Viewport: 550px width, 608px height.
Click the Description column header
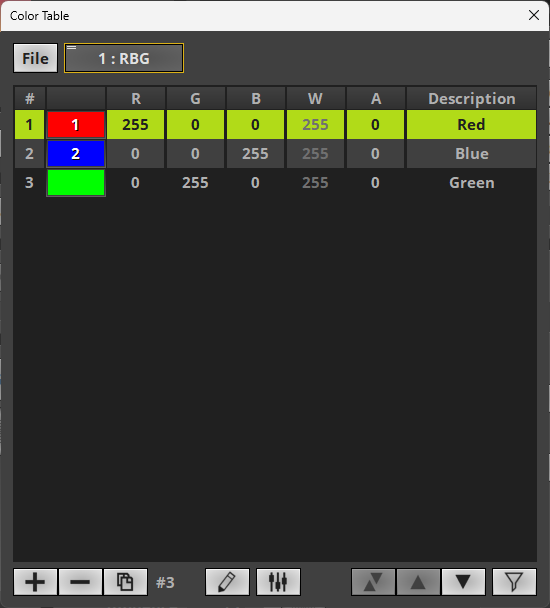click(x=471, y=98)
